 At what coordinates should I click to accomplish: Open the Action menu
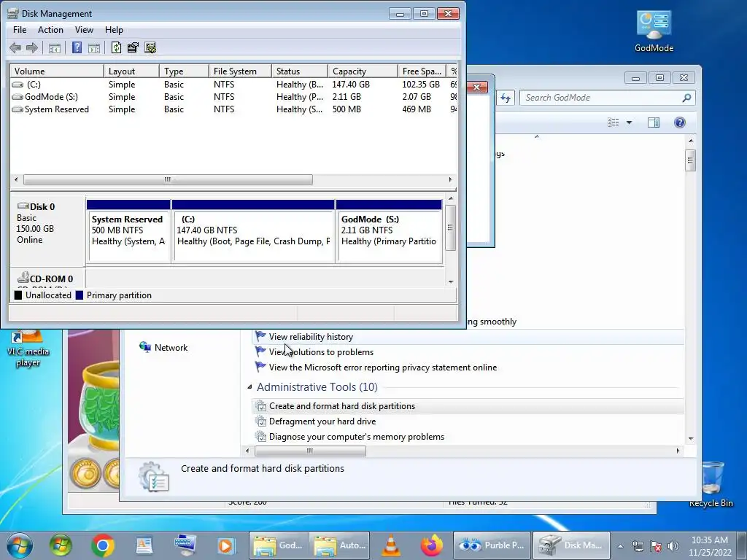click(50, 29)
